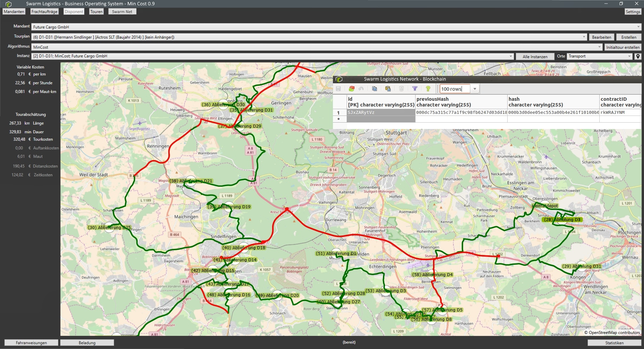Click the Copy icon in the Blockchain toolbar
Screen dimensions: 644x349
(375, 89)
